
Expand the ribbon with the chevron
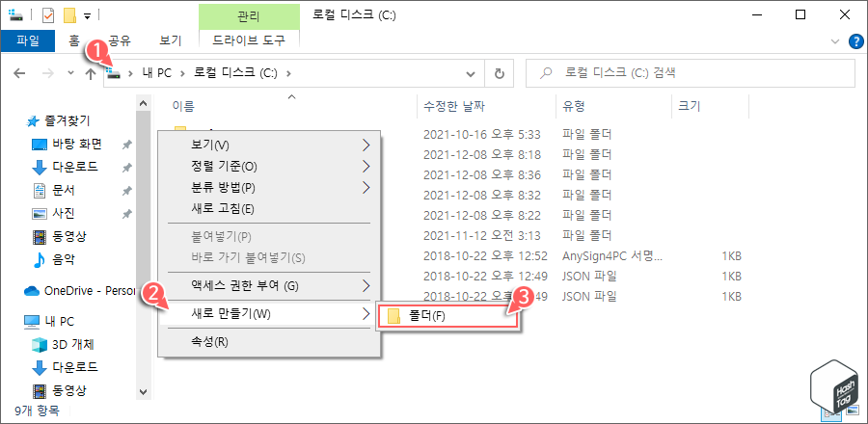835,40
